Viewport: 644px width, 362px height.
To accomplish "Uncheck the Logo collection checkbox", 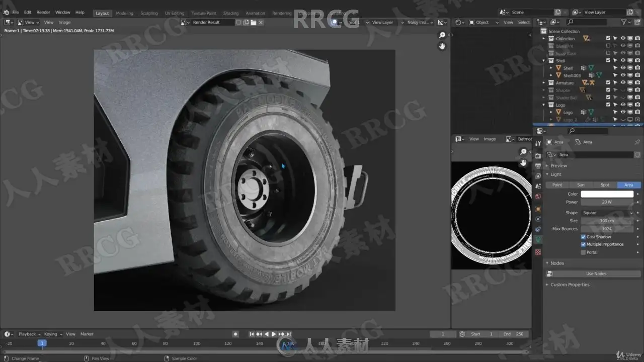I will [608, 105].
